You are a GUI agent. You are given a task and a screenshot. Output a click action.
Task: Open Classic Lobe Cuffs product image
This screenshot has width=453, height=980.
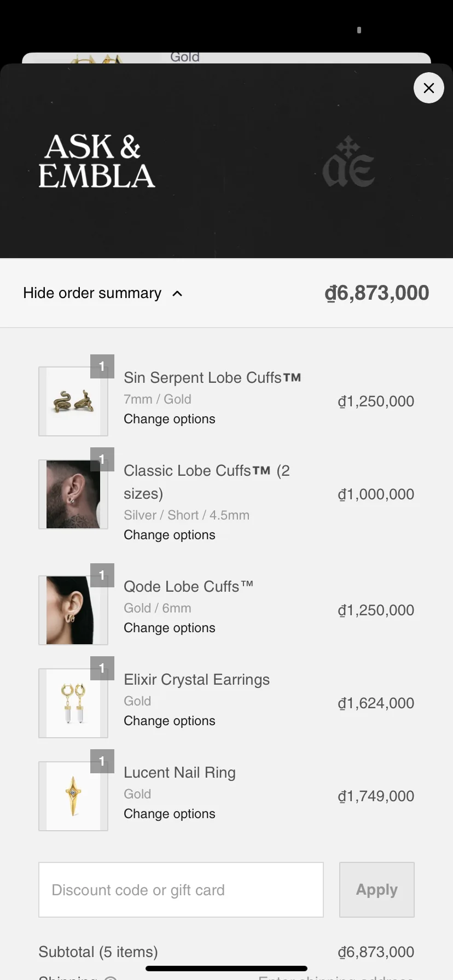pyautogui.click(x=73, y=494)
